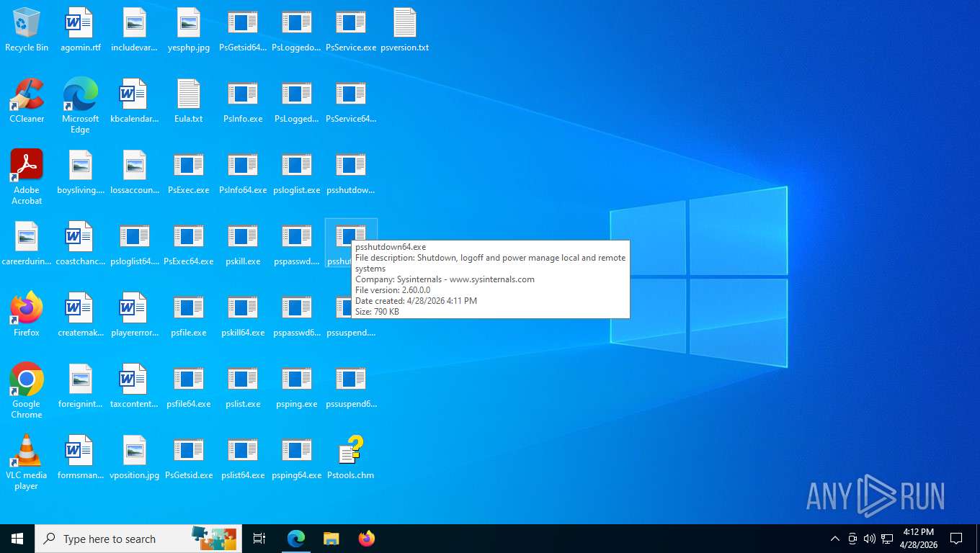Open the clock showing 4:12 PM
The image size is (980, 553).
(918, 539)
